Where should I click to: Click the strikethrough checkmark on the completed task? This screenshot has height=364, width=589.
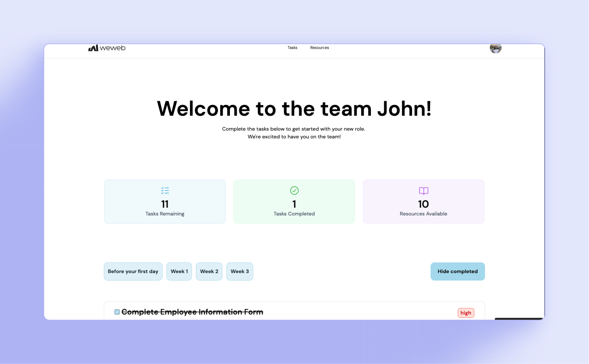coord(117,312)
